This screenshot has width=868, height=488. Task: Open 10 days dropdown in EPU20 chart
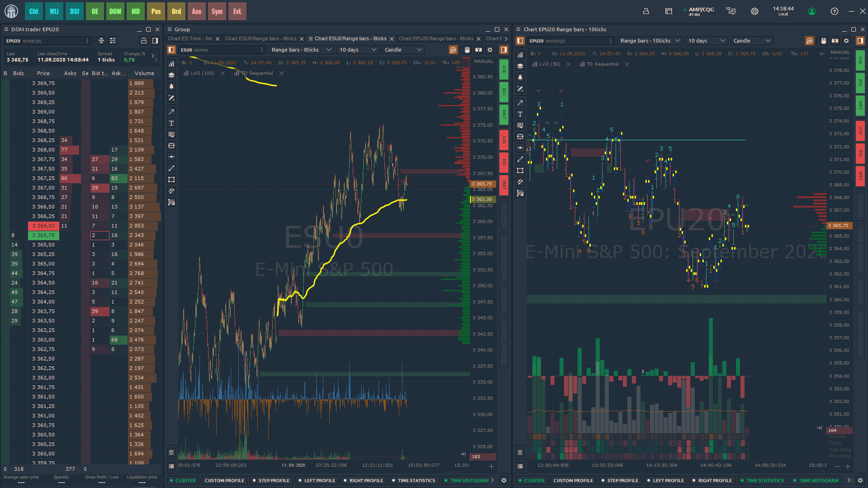707,41
